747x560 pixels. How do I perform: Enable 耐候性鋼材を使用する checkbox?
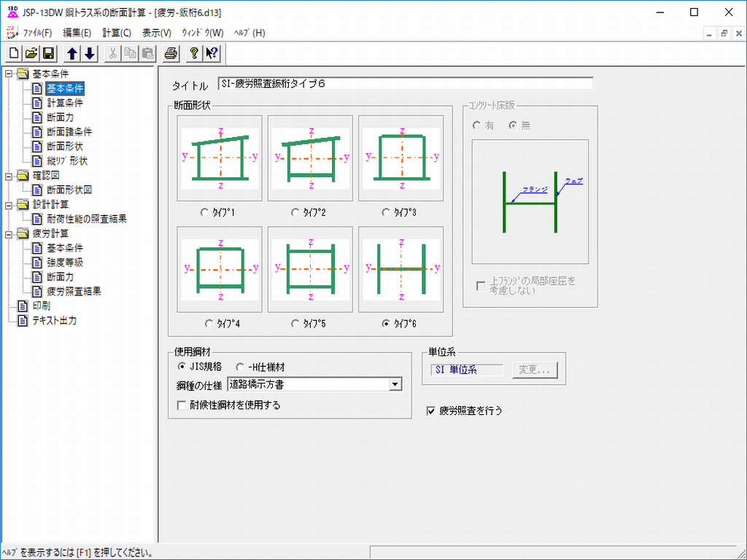point(182,405)
